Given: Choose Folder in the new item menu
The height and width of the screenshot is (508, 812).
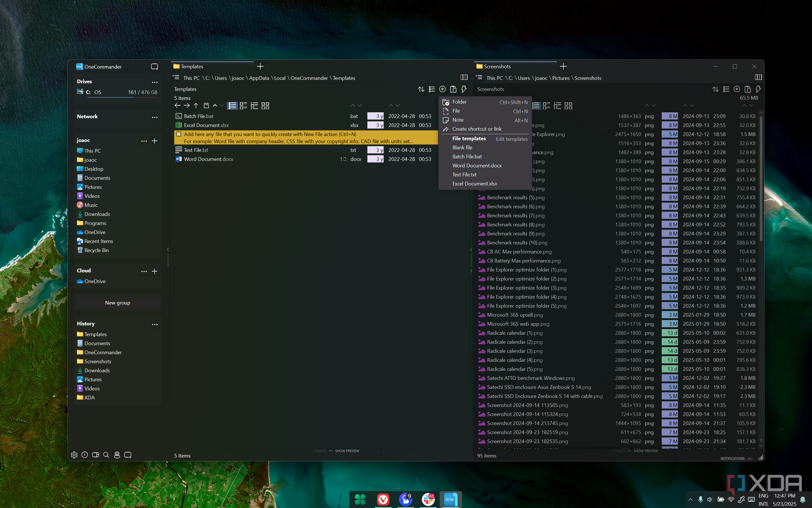Looking at the screenshot, I should 485,102.
